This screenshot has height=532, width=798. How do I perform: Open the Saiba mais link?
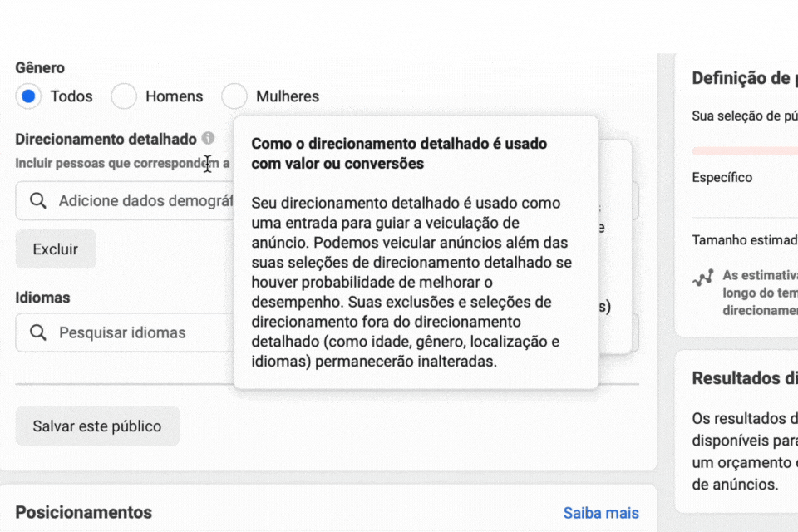click(601, 512)
